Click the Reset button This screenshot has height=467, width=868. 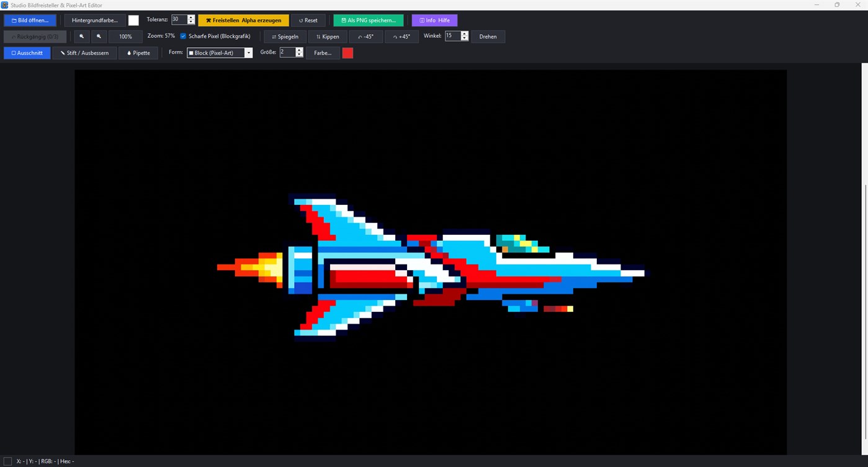(x=308, y=20)
